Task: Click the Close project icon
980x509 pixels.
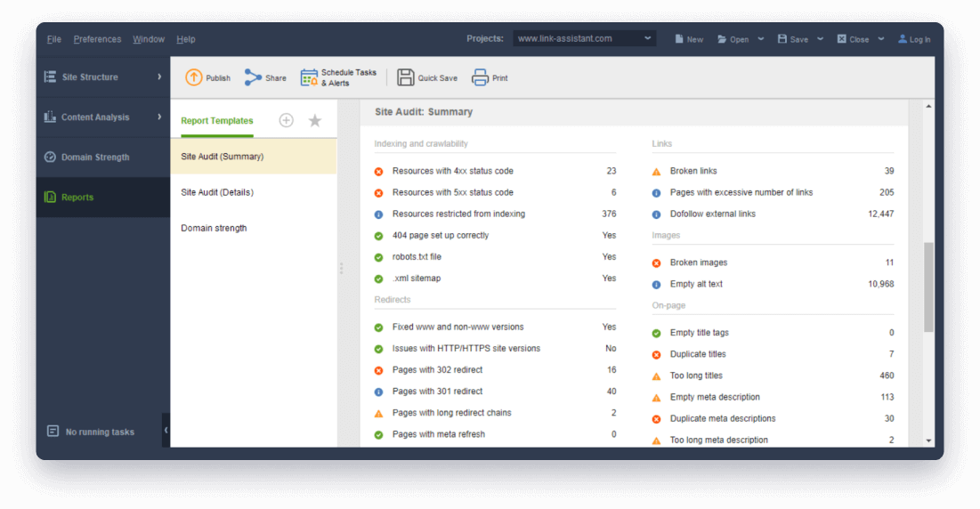Action: tap(842, 39)
